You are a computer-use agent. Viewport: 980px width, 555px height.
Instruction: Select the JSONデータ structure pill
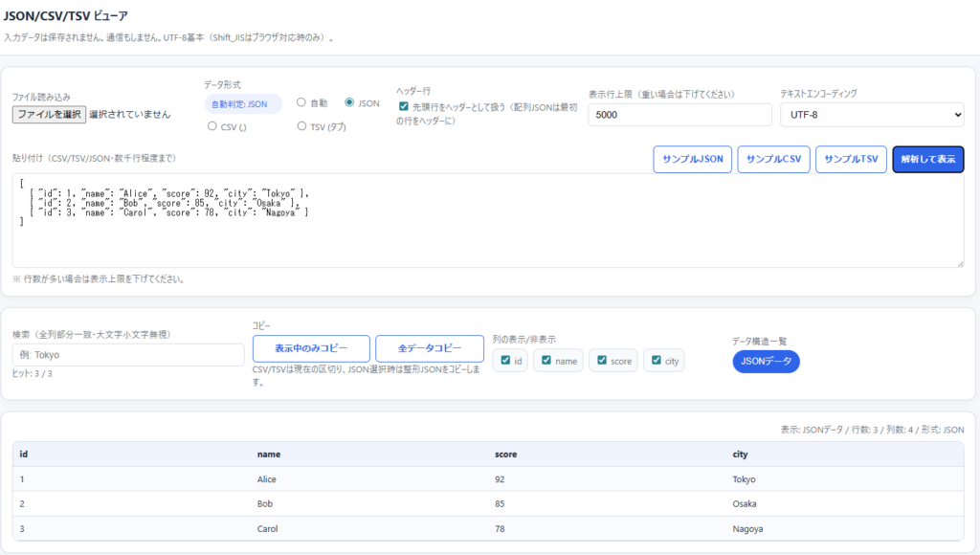pyautogui.click(x=766, y=361)
